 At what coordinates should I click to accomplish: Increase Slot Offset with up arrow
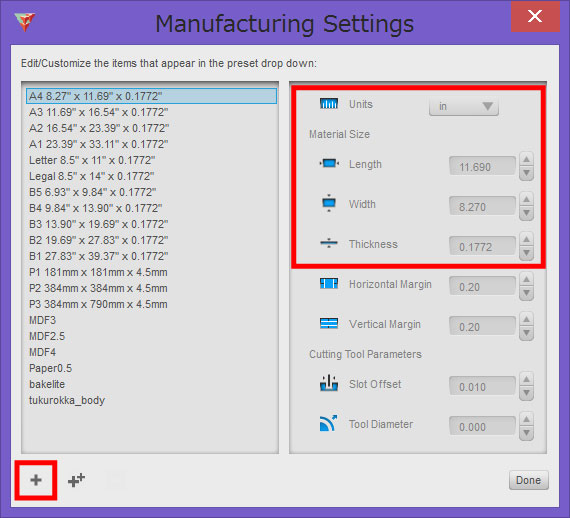click(x=526, y=379)
